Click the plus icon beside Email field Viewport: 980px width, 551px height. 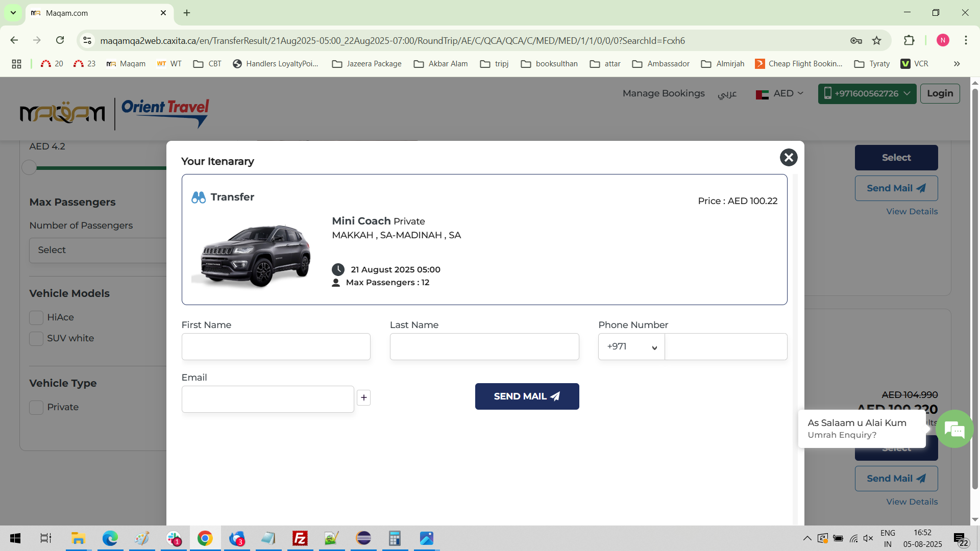(x=363, y=397)
